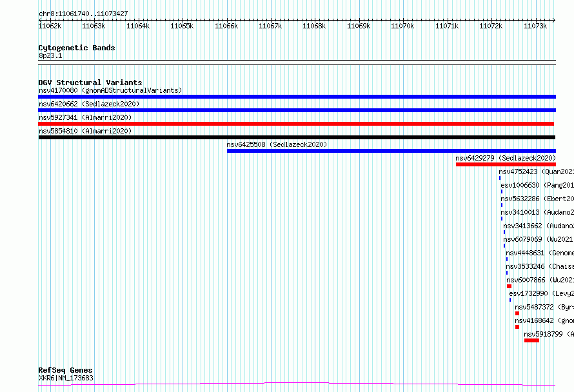
Task: Click the 11071k ruler tick label
Action: [446, 26]
